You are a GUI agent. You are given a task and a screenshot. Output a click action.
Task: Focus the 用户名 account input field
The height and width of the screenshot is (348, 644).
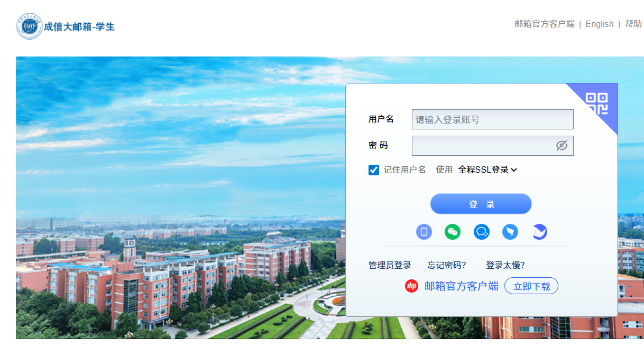(x=492, y=119)
